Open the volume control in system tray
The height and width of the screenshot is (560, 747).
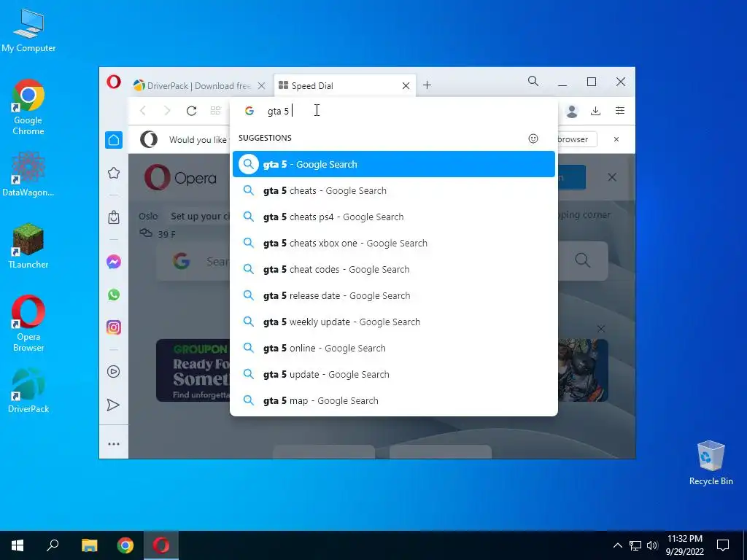(x=652, y=545)
